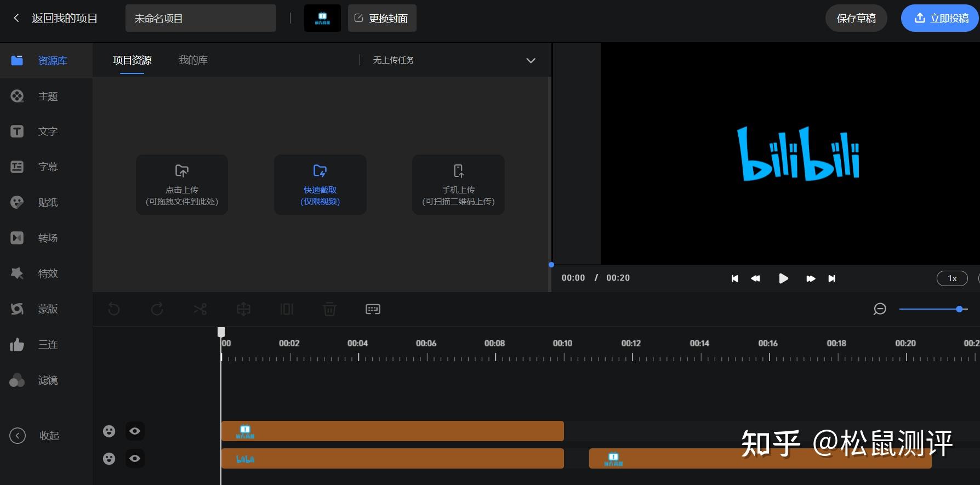Open the 滤镜 filters panel

click(46, 380)
